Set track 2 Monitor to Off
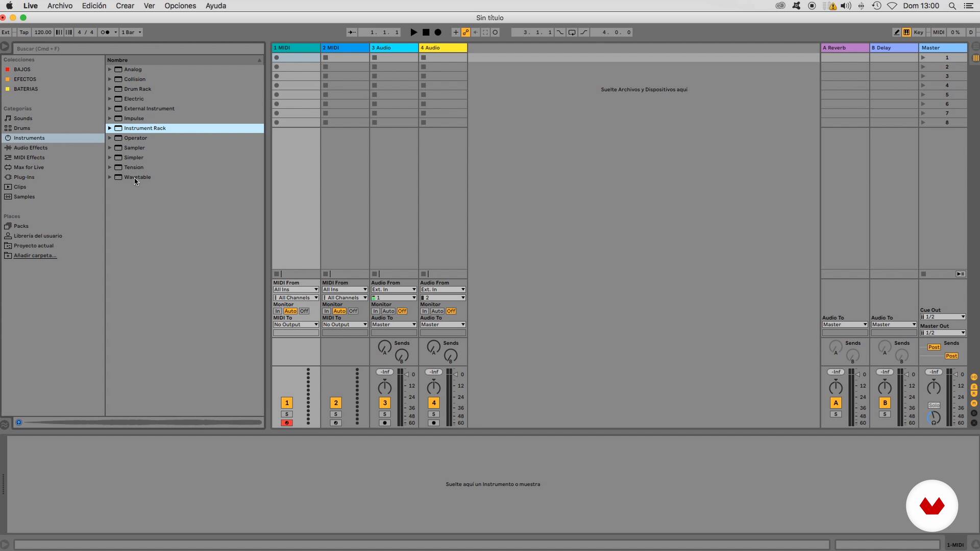980x551 pixels. (353, 311)
